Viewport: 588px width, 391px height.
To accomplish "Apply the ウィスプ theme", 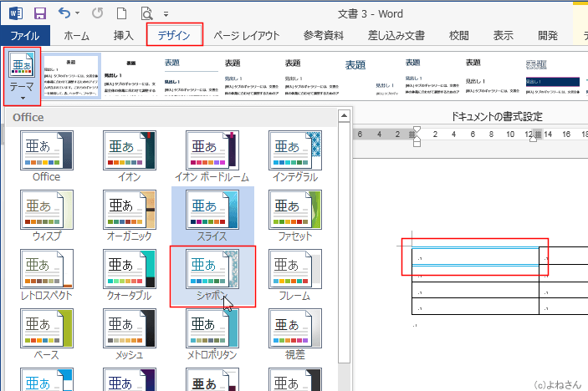I will 47,216.
